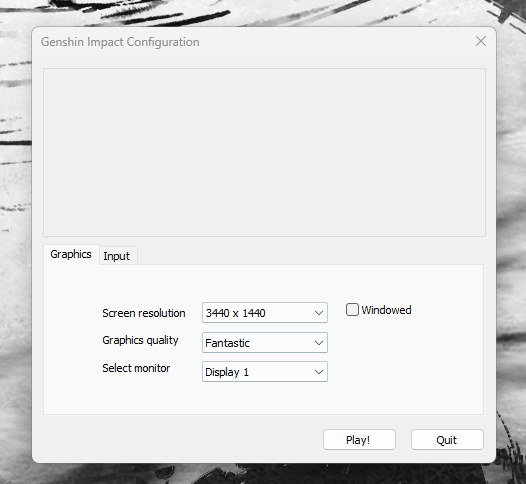The height and width of the screenshot is (484, 526).
Task: Click the Screen resolution label
Action: [x=144, y=313]
